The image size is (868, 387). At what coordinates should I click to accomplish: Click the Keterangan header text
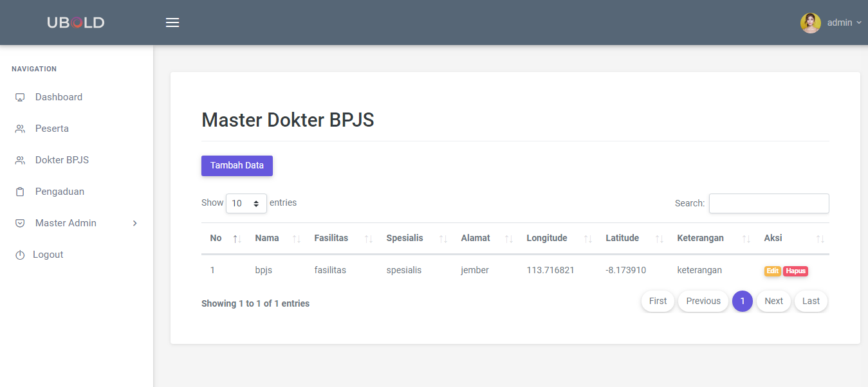(700, 238)
